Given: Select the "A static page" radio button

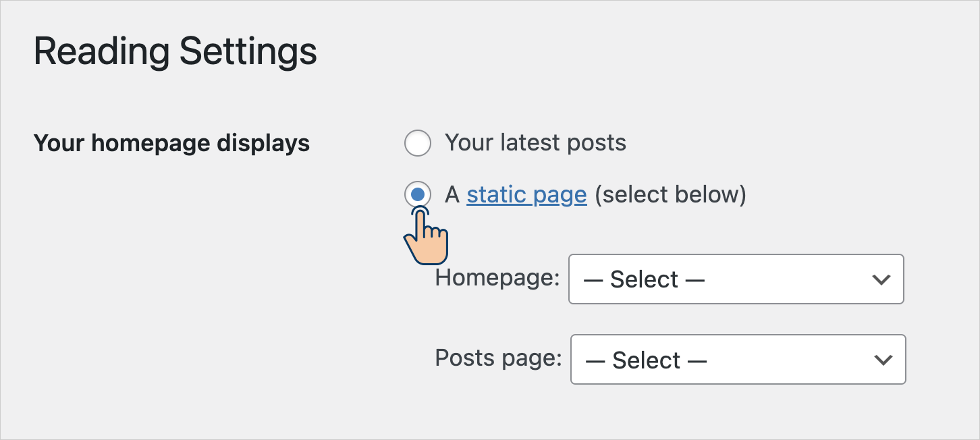Looking at the screenshot, I should coord(418,195).
